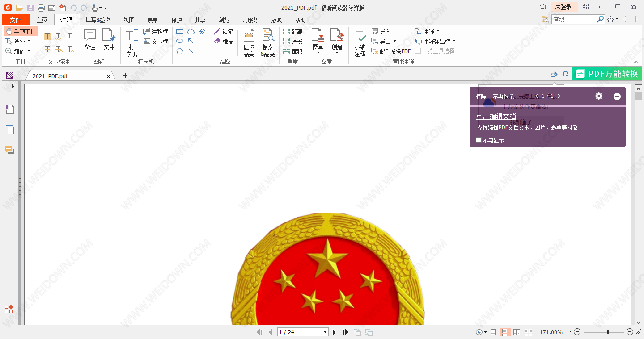The width and height of the screenshot is (644, 339).
Task: Choose the squiggly underline text markup
Action: pyautogui.click(x=59, y=36)
